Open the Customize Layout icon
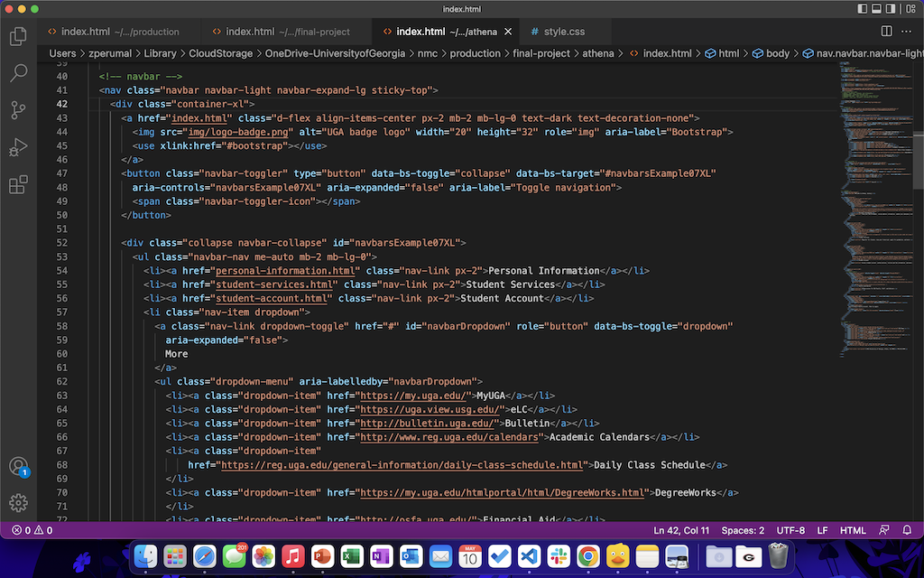The image size is (924, 578). pos(911,9)
